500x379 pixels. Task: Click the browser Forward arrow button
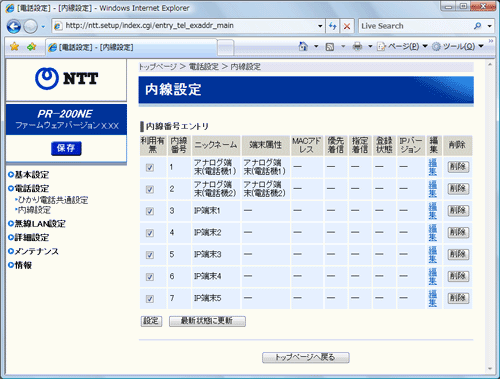[31, 26]
